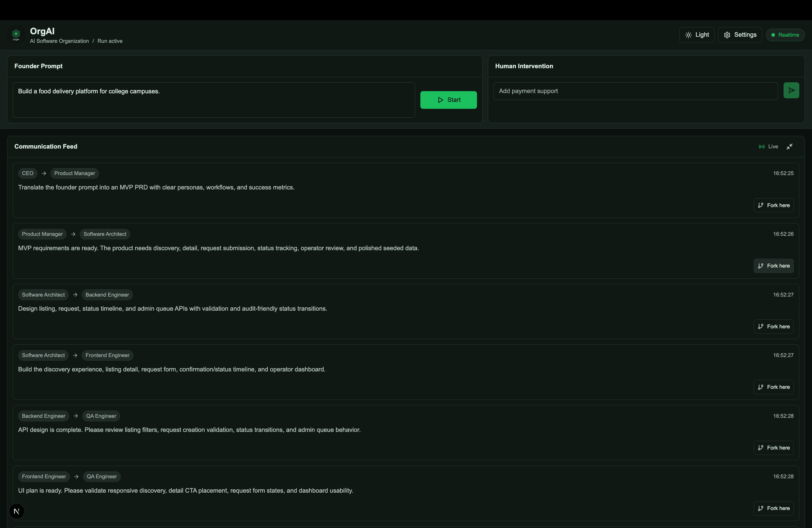This screenshot has width=812, height=528.
Task: Fork at Product Manager to Software Architect message
Action: [x=773, y=266]
